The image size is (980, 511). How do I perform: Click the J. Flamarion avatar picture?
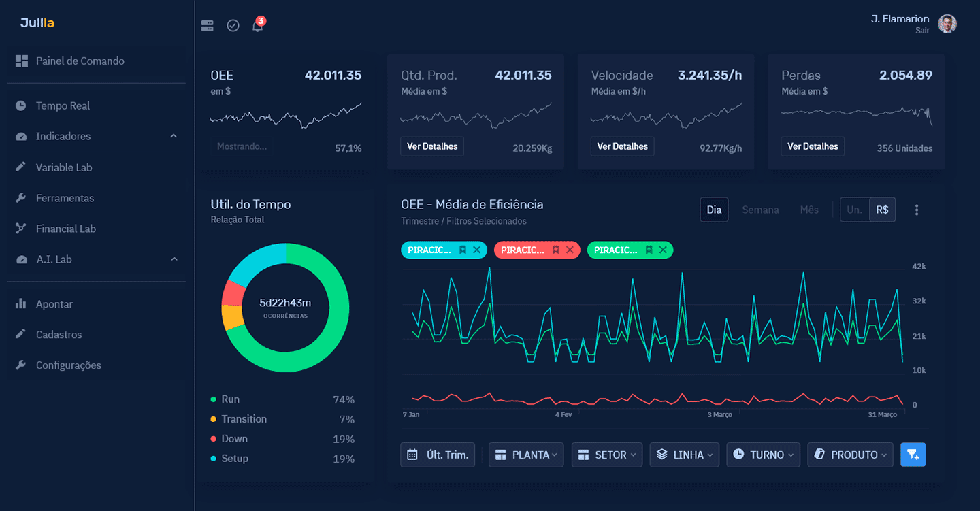point(947,24)
